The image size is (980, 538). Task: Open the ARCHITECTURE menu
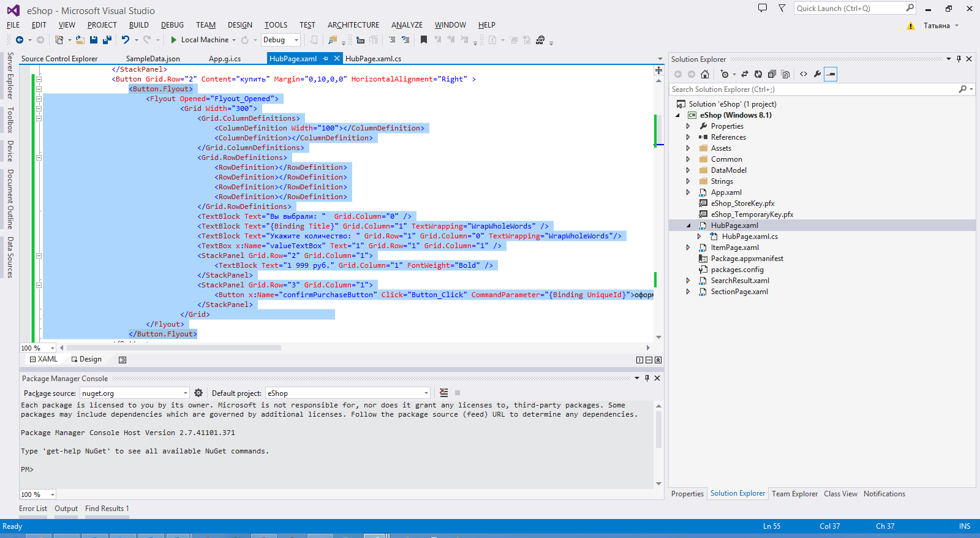(x=353, y=25)
